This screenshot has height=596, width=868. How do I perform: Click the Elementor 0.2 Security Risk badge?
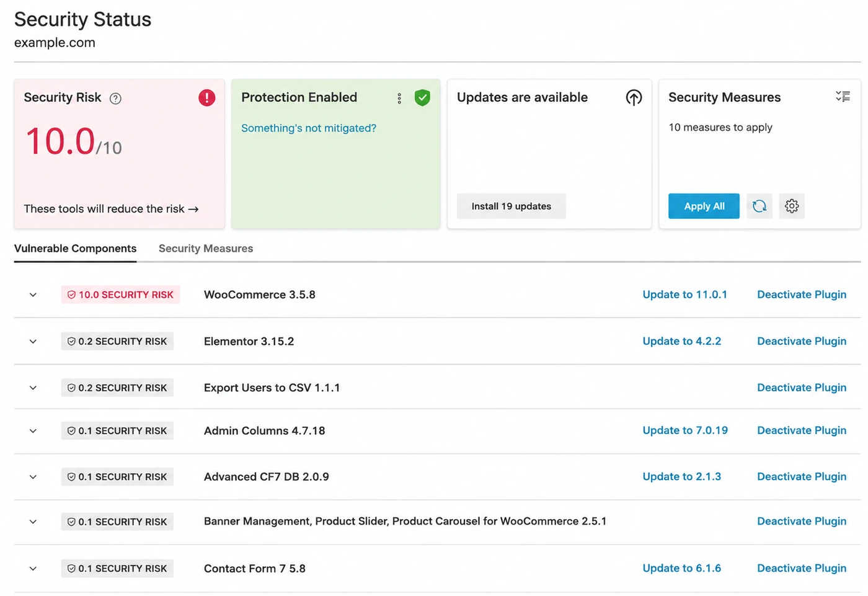coord(117,341)
